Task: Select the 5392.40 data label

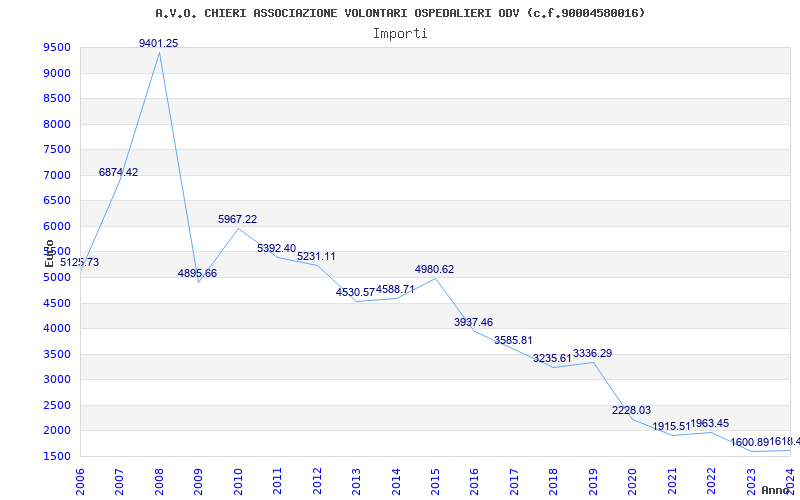Action: pos(277,248)
